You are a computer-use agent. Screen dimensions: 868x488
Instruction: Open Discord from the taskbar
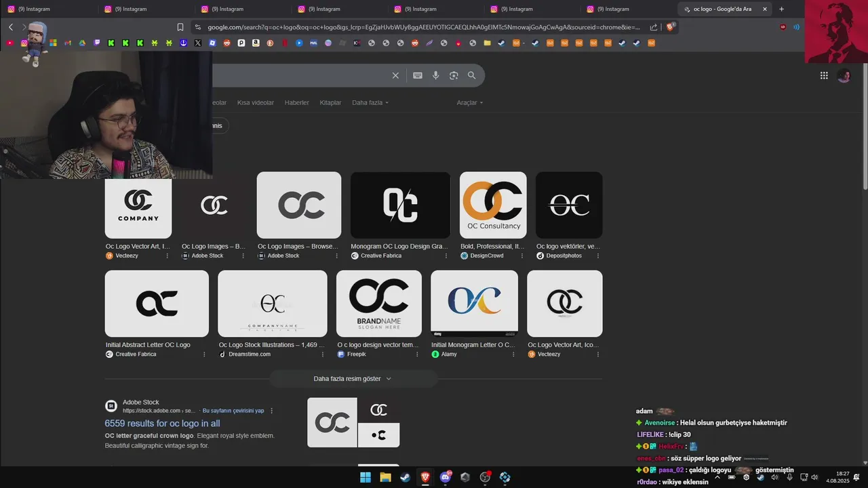tap(446, 477)
